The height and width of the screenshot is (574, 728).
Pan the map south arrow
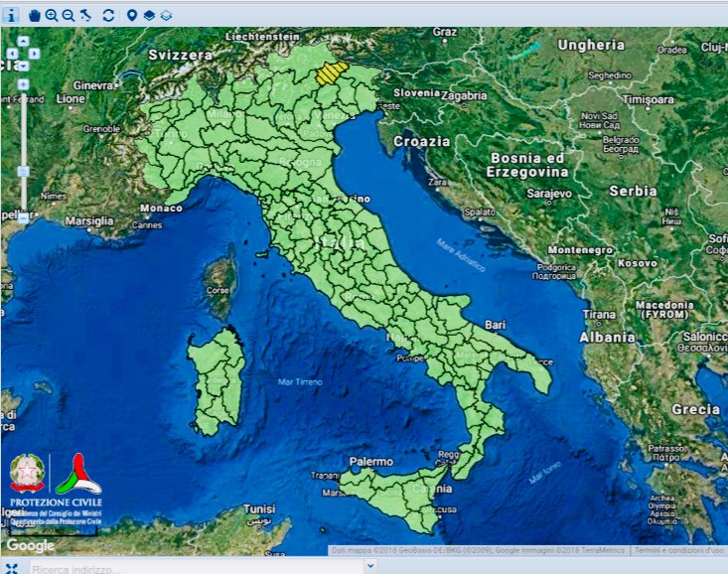(23, 66)
